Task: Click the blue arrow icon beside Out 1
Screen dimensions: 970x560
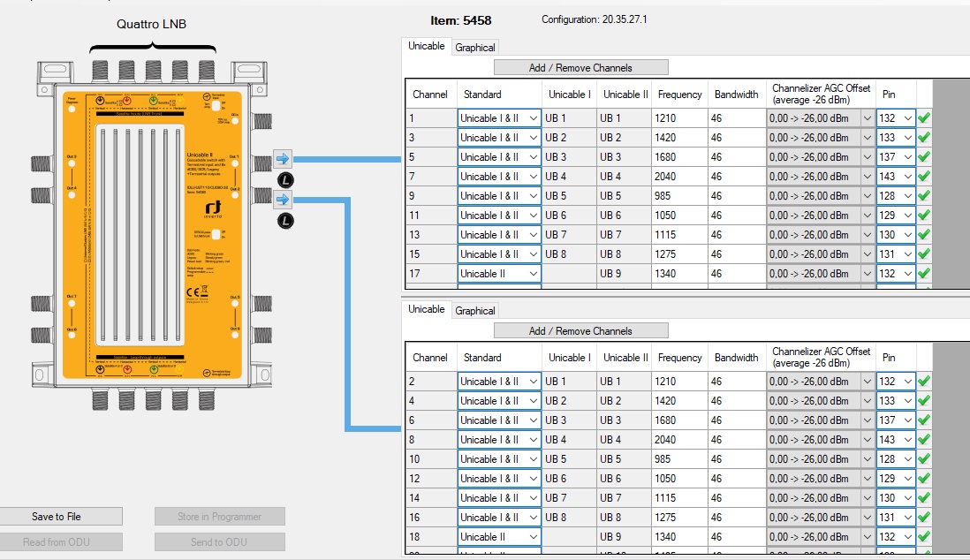Action: tap(283, 158)
